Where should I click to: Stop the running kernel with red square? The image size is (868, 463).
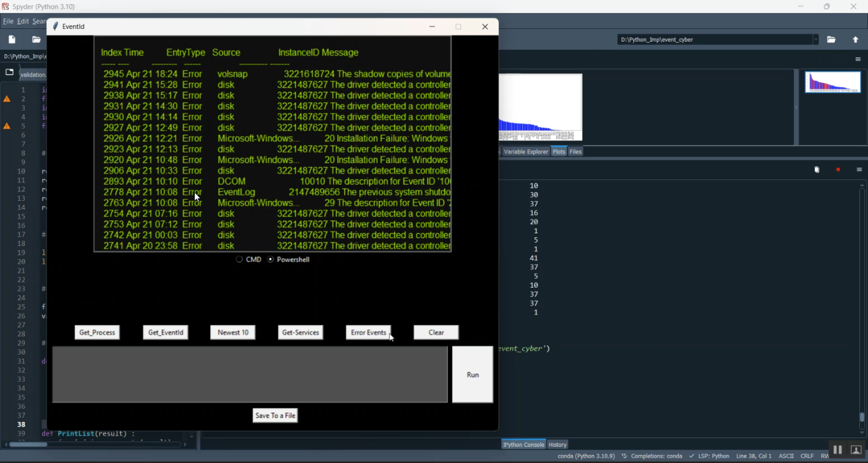(x=838, y=170)
